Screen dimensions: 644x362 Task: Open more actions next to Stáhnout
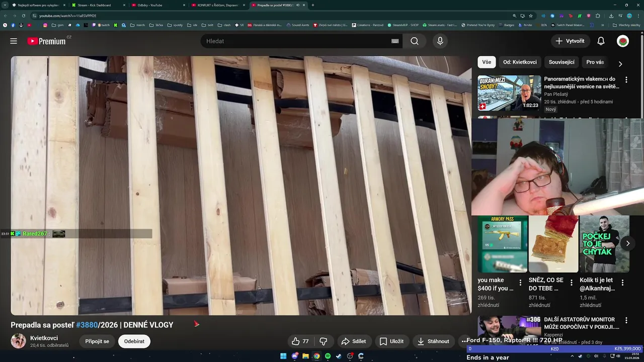click(464, 341)
